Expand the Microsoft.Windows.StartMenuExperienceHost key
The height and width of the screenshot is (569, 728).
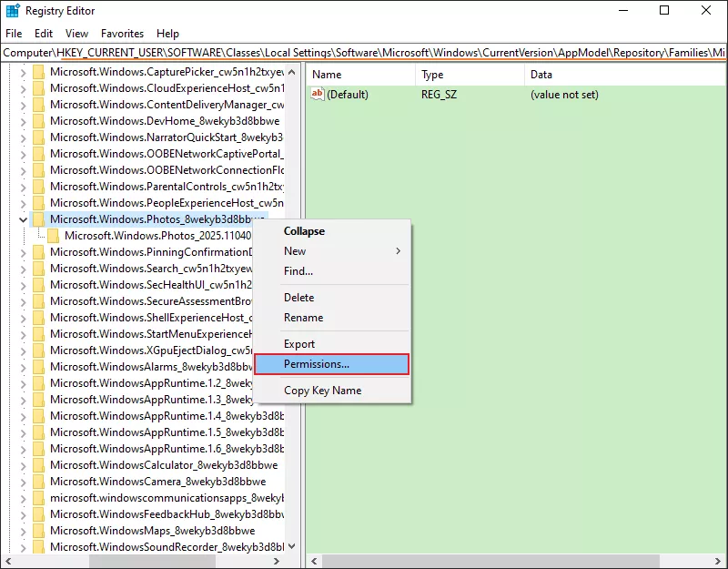click(23, 334)
